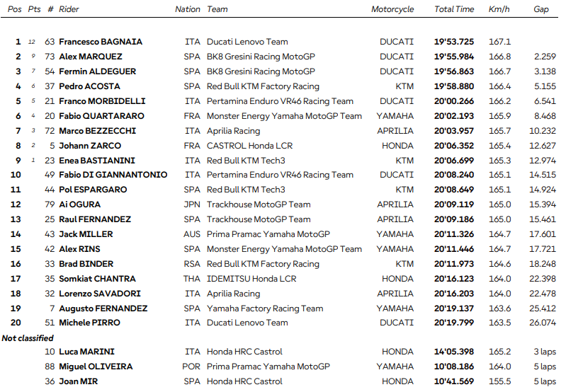This screenshot has height=392, width=566.
Task: Click rider name Francesco BAGNAIA
Action: pyautogui.click(x=101, y=42)
